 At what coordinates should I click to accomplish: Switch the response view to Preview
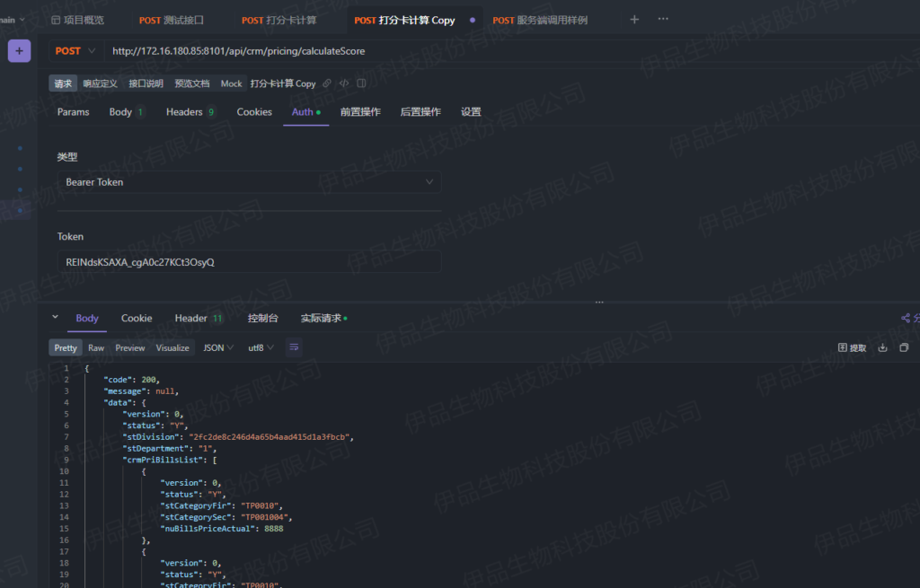[x=129, y=347]
